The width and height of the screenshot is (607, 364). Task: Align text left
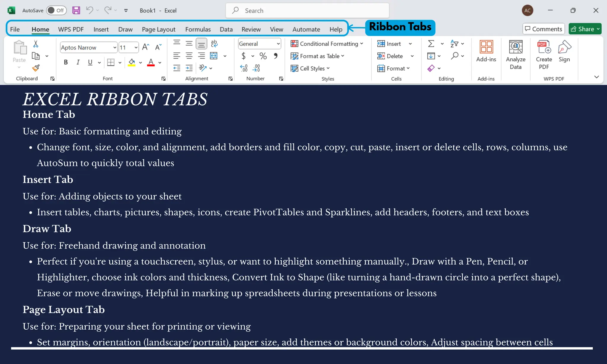coord(177,56)
